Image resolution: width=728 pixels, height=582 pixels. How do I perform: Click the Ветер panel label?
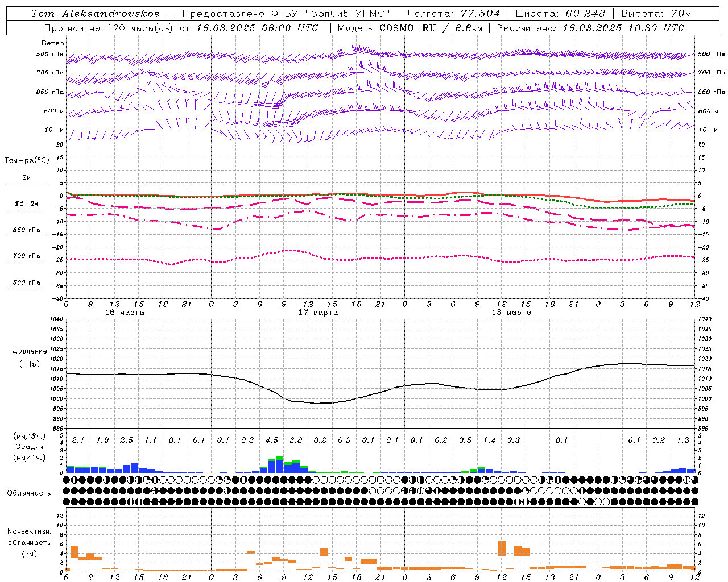pos(53,43)
